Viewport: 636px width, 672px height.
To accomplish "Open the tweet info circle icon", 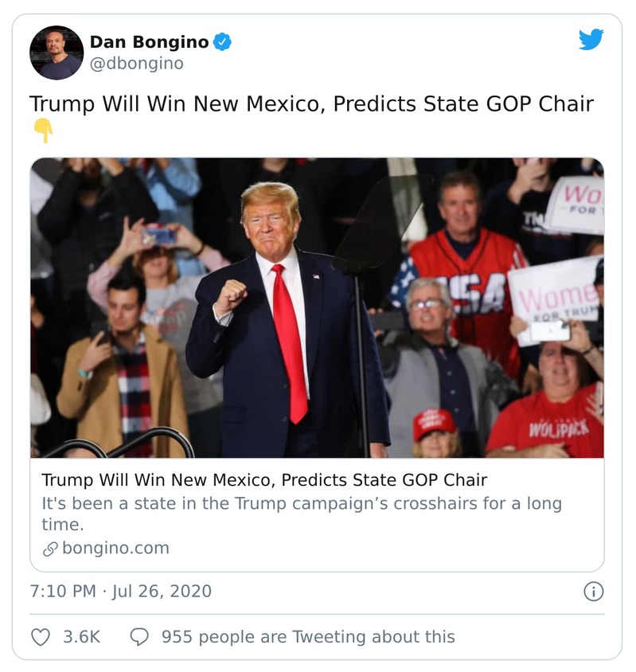I will pyautogui.click(x=593, y=591).
